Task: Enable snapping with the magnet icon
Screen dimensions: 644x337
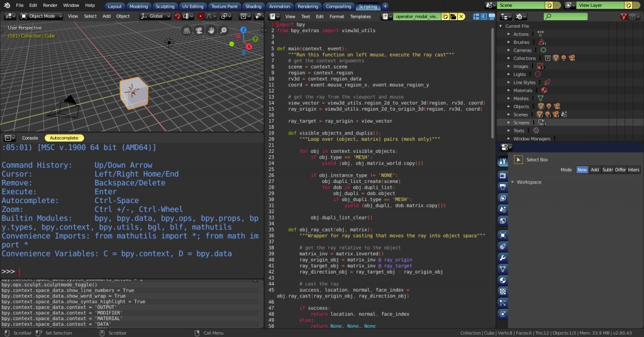Action: click(x=177, y=16)
